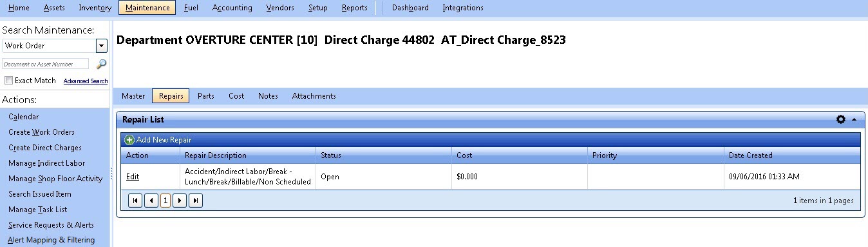Go to next page of repair list
The width and height of the screenshot is (868, 247).
180,201
